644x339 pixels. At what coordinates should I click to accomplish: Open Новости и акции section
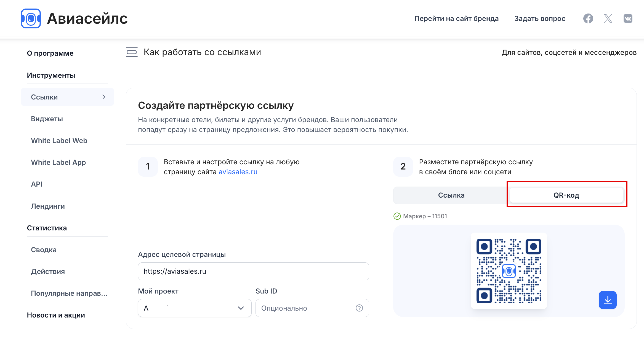(x=56, y=315)
